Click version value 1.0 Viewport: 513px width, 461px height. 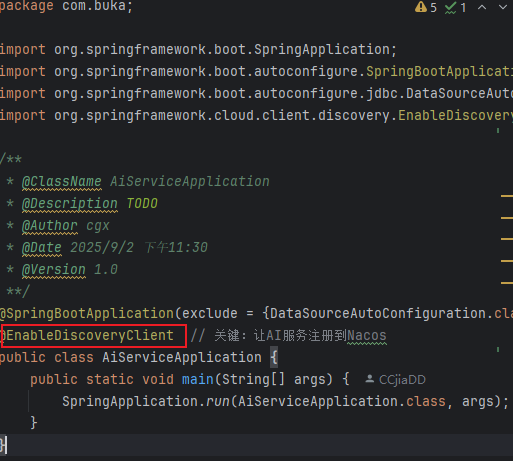coord(106,270)
